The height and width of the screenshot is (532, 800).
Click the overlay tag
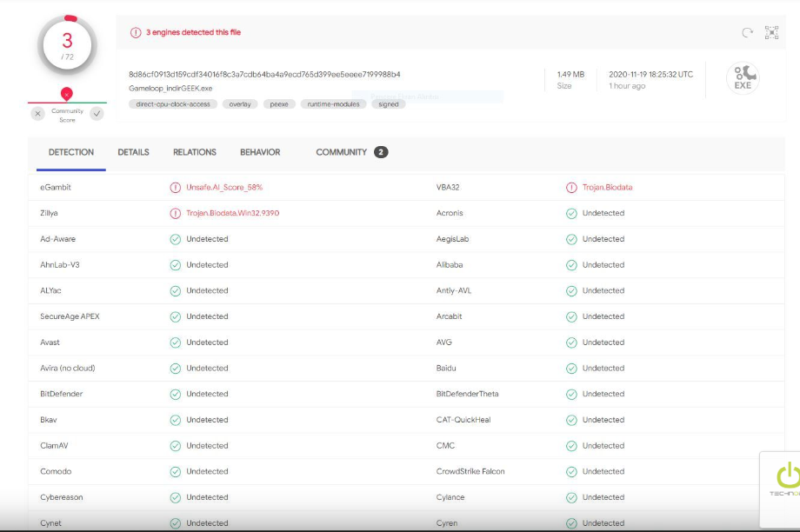point(240,104)
